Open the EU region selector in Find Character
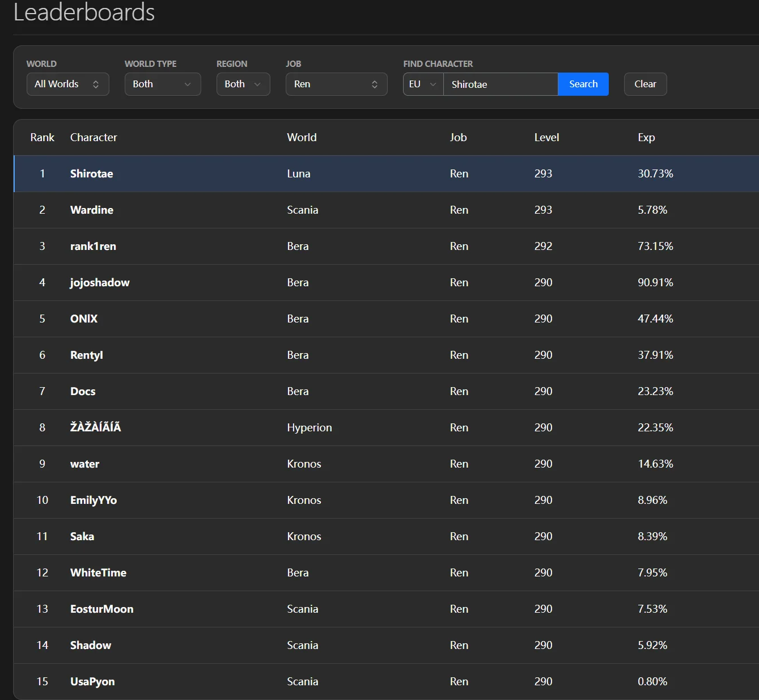The width and height of the screenshot is (759, 700). 423,84
